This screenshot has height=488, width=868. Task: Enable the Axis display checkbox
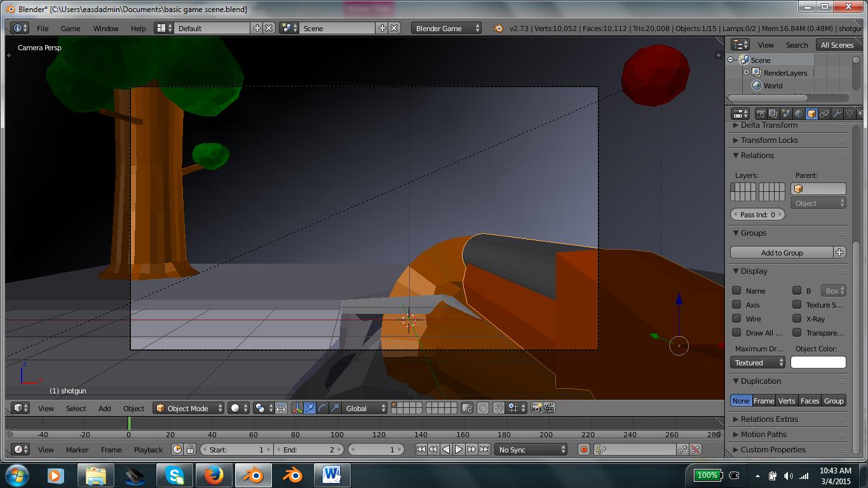[736, 304]
